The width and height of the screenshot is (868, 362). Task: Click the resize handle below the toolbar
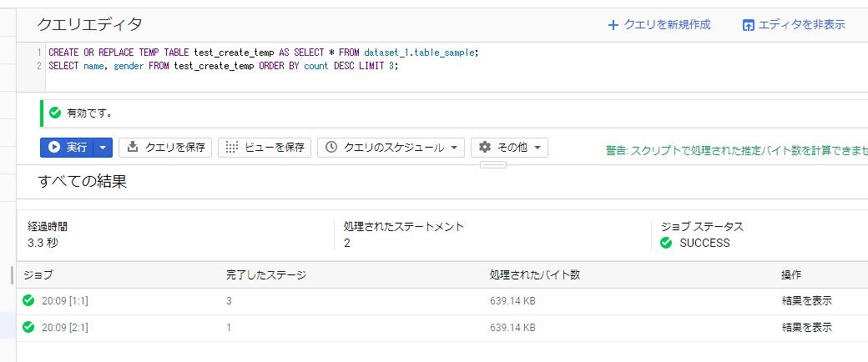pos(492,165)
